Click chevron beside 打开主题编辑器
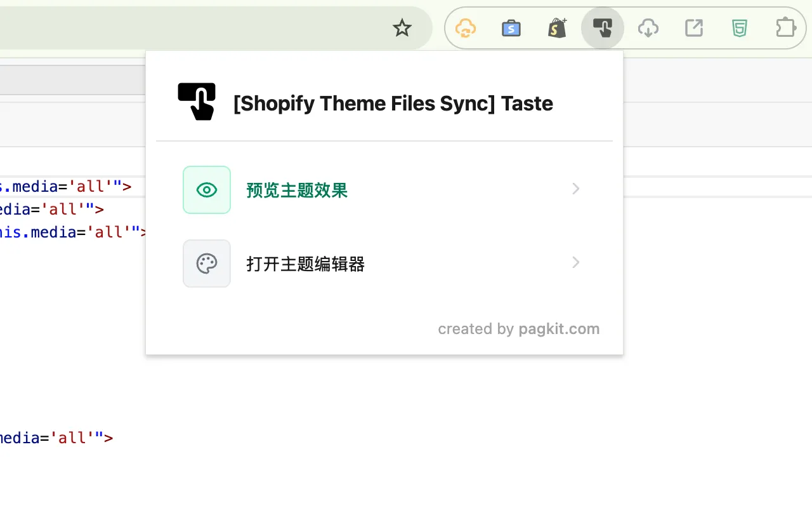 click(x=575, y=262)
